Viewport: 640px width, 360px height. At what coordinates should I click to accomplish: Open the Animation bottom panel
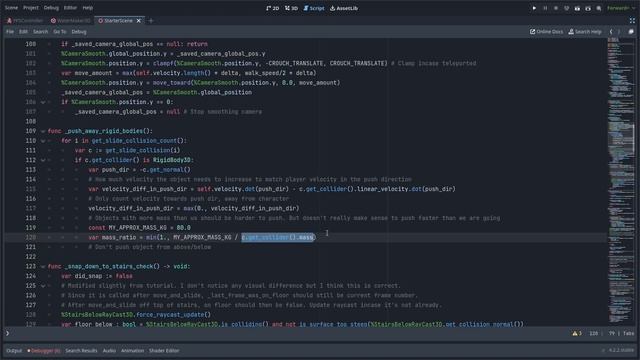click(132, 350)
